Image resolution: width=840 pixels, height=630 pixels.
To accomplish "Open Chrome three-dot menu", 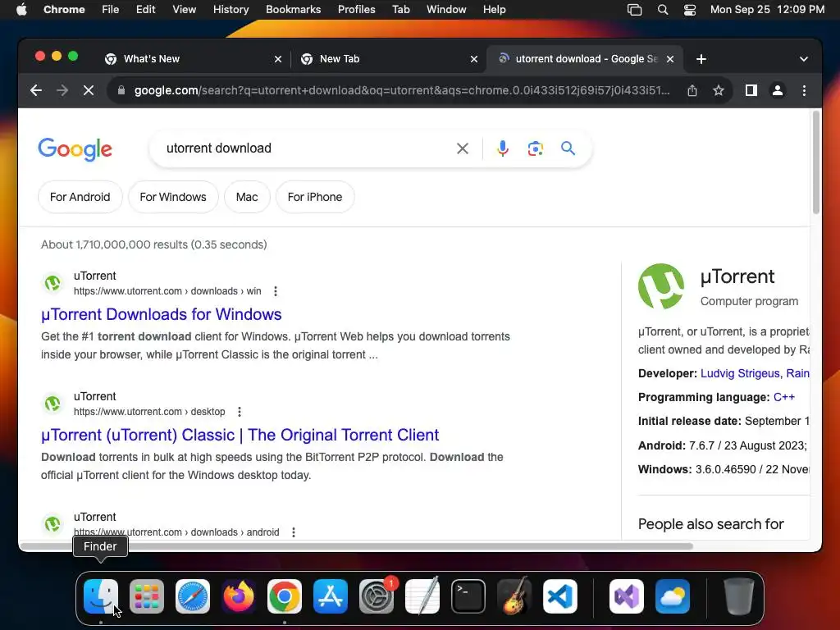I will [804, 90].
